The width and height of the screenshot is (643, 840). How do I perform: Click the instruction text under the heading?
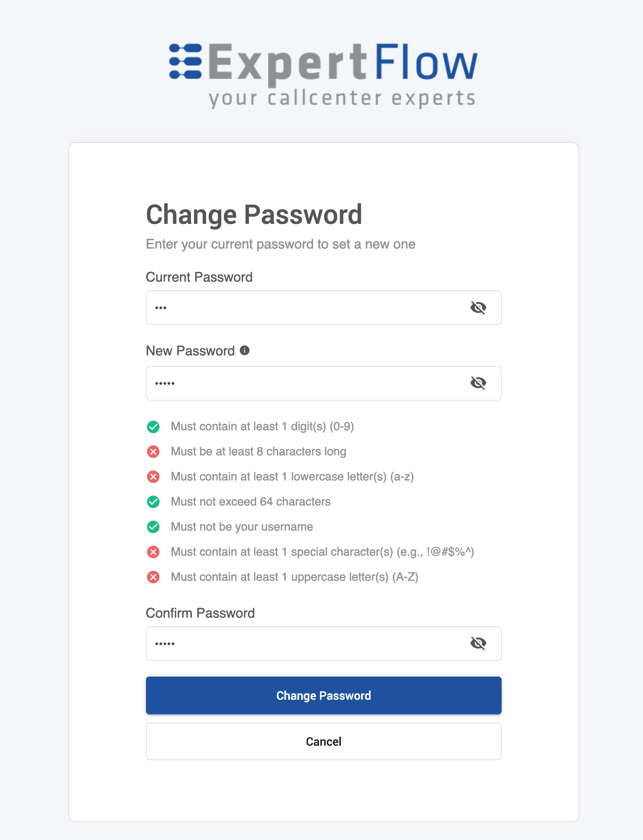[x=280, y=244]
